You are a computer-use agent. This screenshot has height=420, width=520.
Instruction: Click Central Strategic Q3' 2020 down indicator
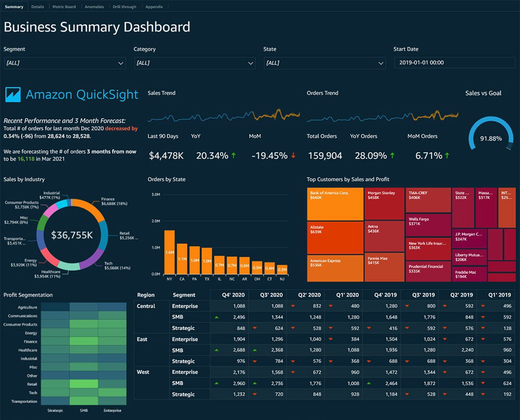(255, 328)
